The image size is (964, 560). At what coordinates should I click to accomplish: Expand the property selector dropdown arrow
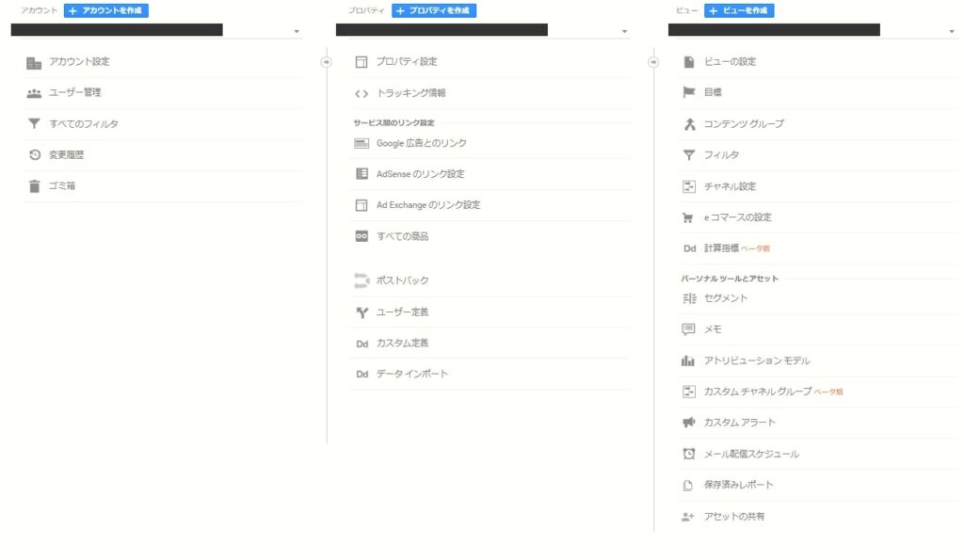pyautogui.click(x=624, y=31)
